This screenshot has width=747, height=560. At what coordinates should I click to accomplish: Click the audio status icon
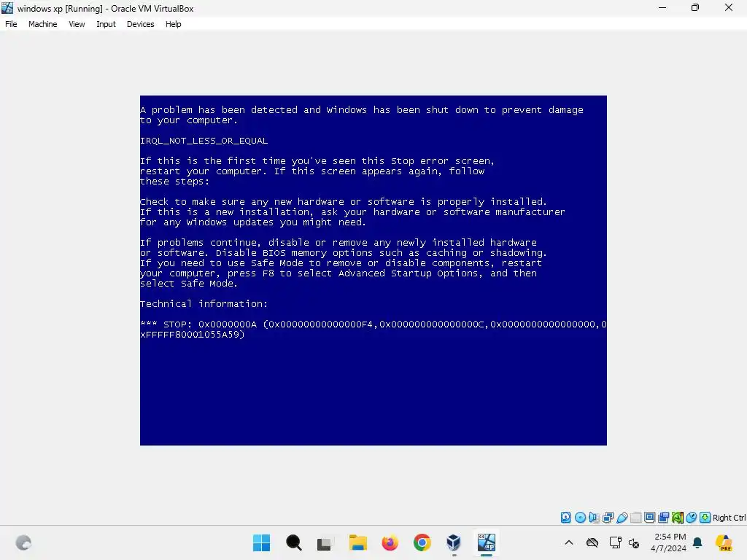(x=594, y=517)
